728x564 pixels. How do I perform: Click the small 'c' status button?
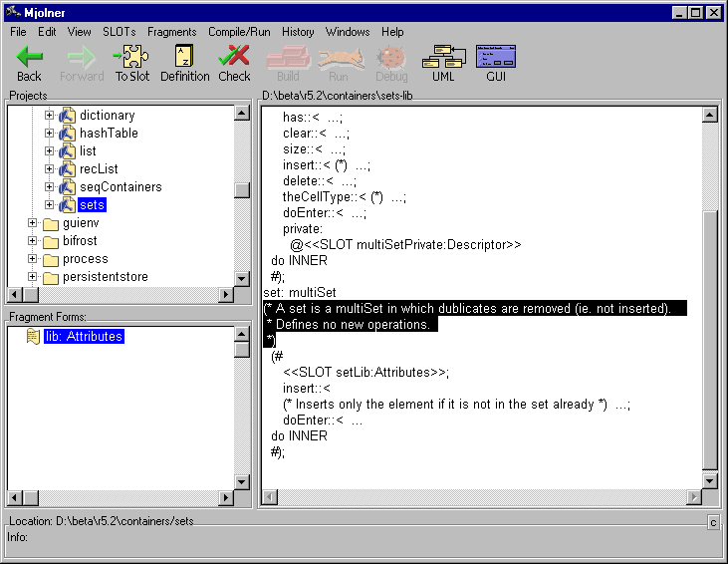tap(713, 522)
